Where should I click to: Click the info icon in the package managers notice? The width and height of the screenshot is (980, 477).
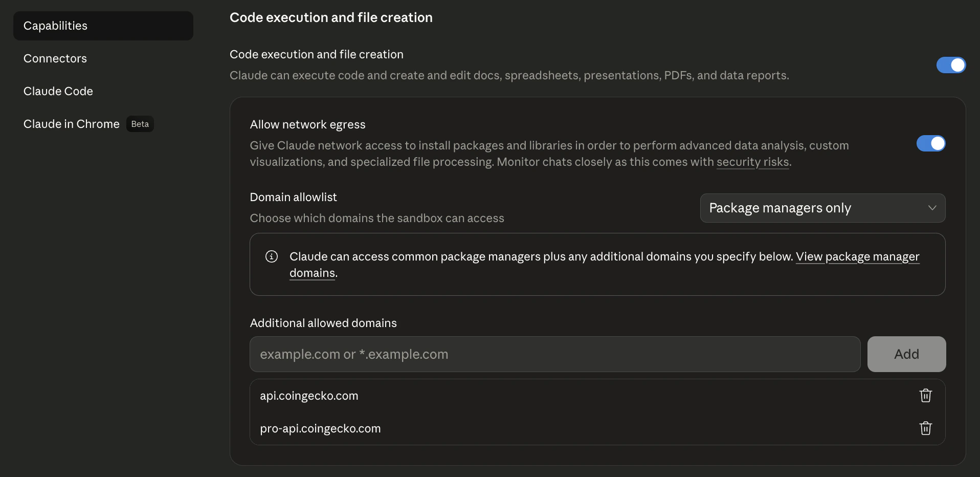coord(272,256)
